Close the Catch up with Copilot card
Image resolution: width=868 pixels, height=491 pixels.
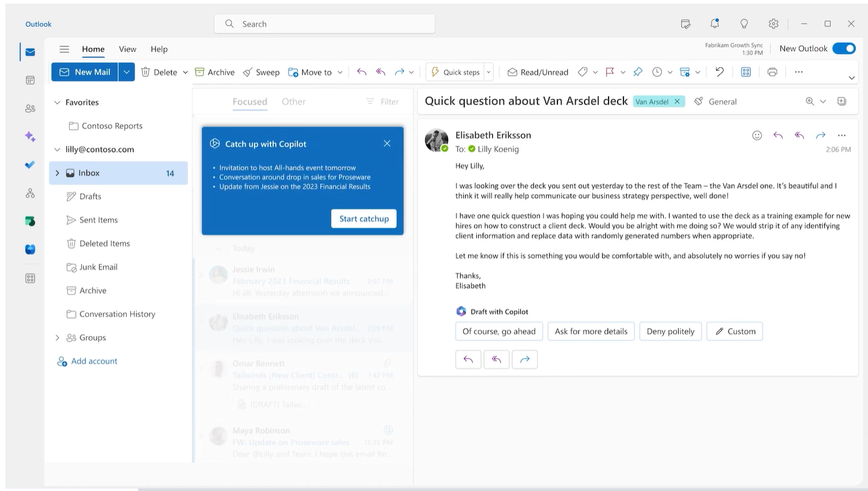tap(387, 144)
